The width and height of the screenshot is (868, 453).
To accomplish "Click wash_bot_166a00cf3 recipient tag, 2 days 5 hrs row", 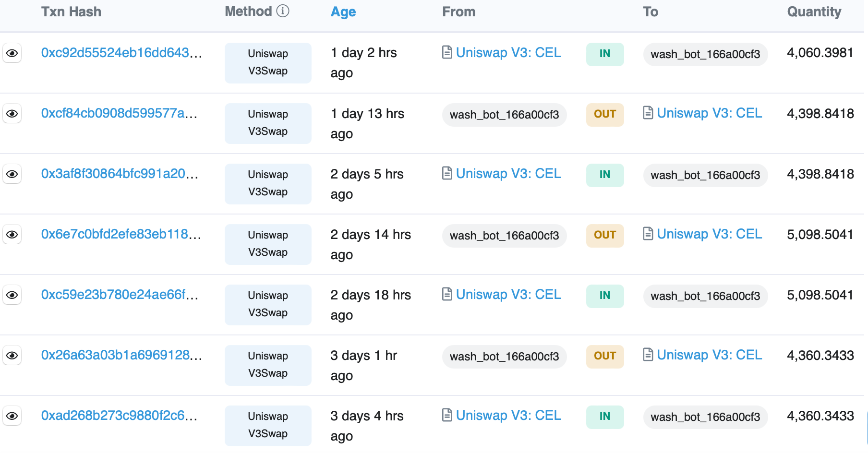I will pos(705,175).
